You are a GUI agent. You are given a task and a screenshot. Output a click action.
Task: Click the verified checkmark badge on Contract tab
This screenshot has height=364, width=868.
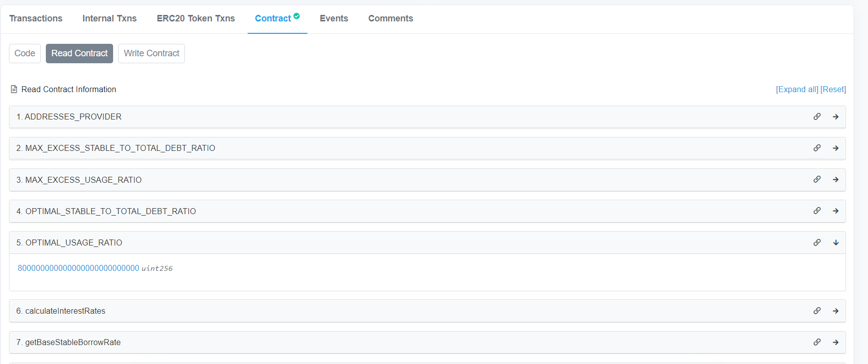(296, 16)
